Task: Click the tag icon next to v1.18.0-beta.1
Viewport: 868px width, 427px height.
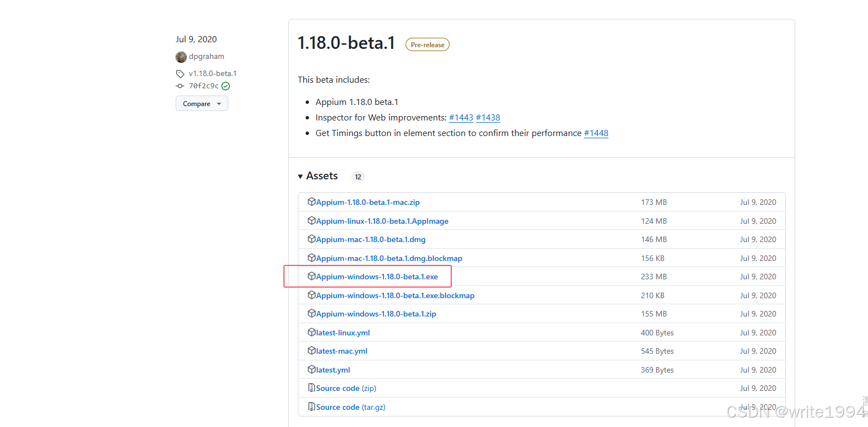Action: point(180,73)
